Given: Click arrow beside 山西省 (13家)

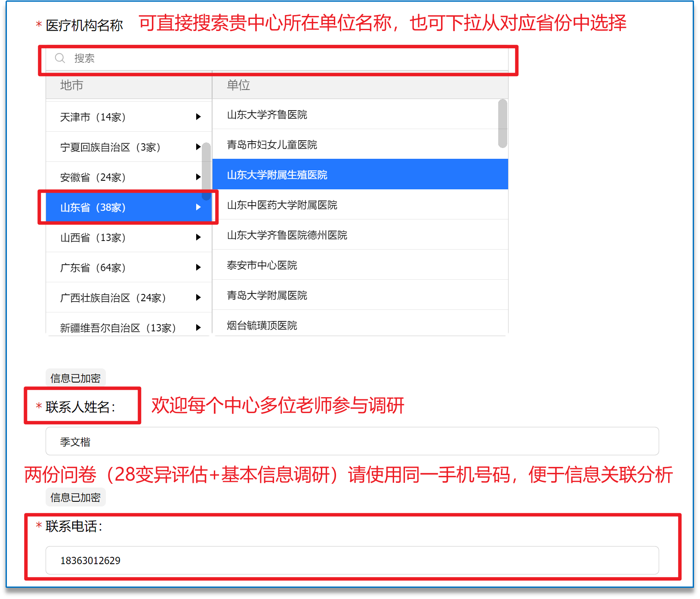Looking at the screenshot, I should click(x=198, y=237).
